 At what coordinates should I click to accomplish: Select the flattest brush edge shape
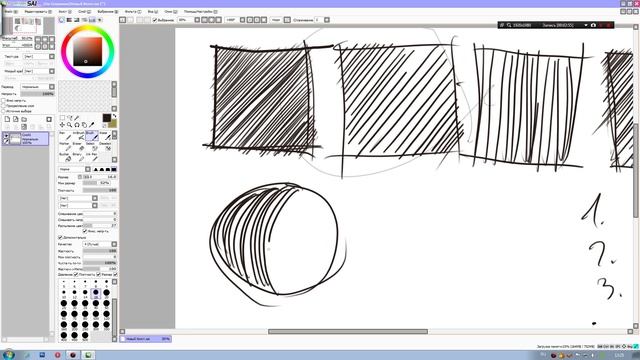coord(114,169)
